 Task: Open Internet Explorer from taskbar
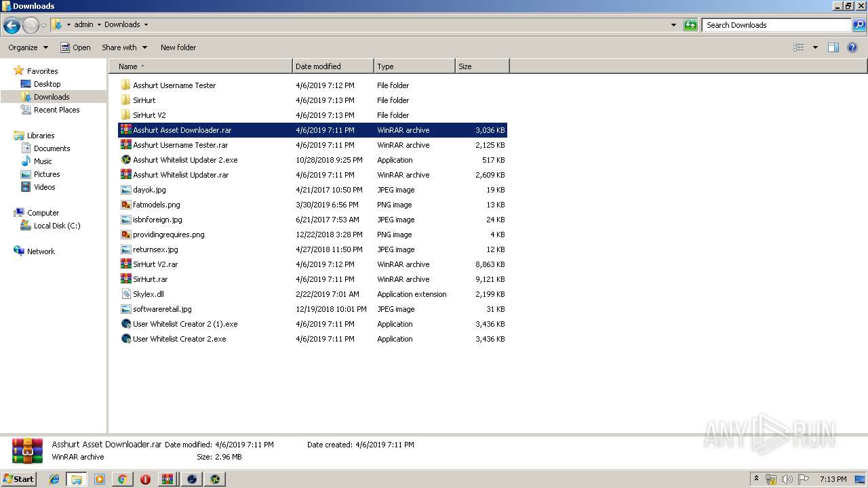click(54, 479)
